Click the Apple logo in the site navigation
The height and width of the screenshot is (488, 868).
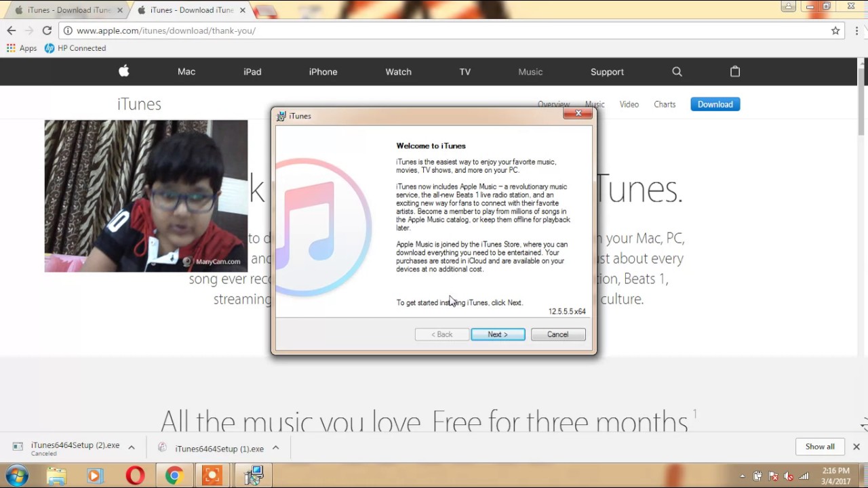point(123,71)
